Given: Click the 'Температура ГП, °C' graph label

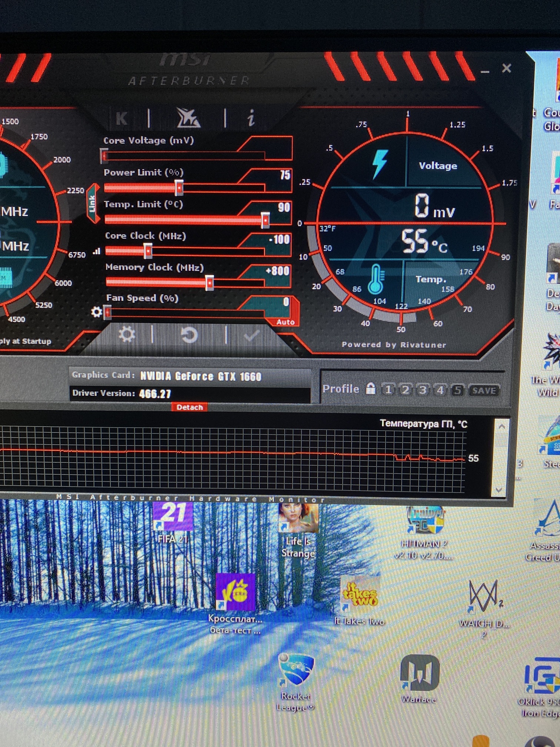Looking at the screenshot, I should pos(423,424).
